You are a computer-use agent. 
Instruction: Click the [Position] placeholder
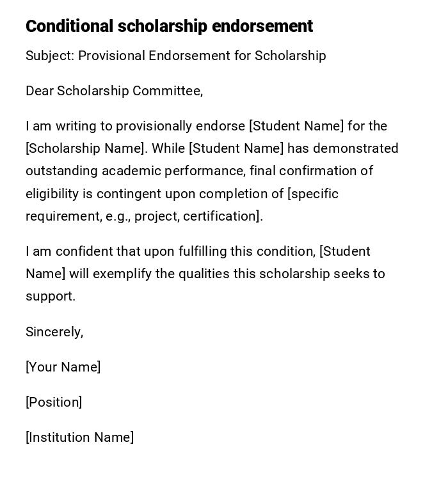click(x=54, y=402)
